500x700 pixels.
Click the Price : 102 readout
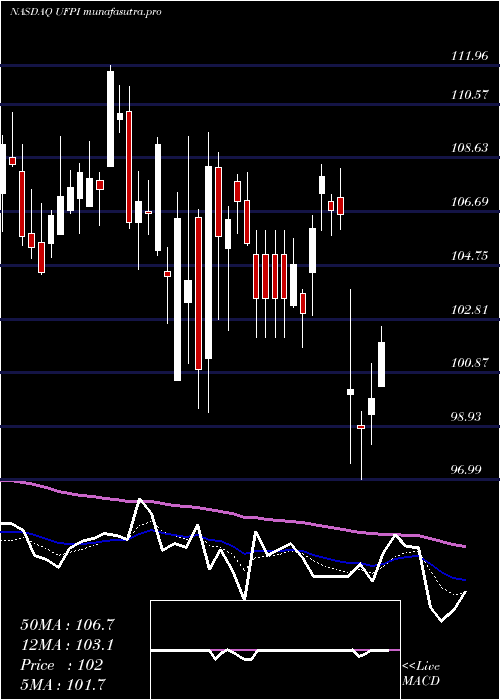coord(62,665)
